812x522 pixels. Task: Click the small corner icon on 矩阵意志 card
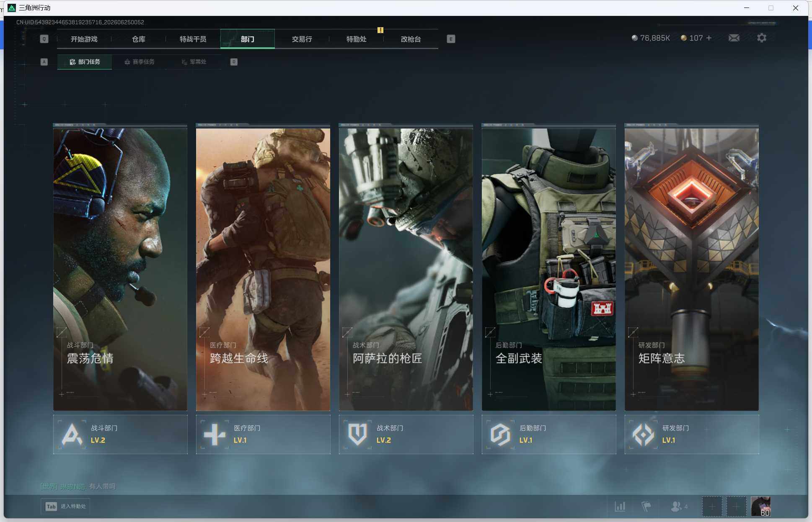633,332
